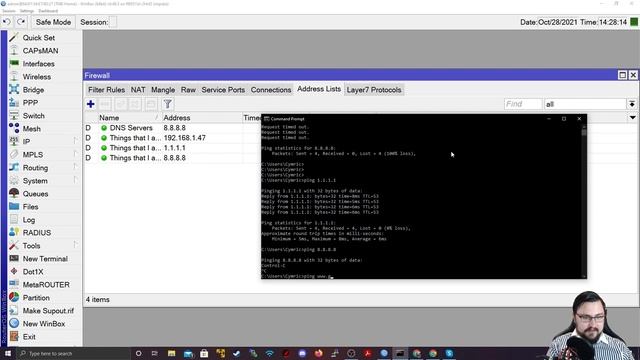Image resolution: width=640 pixels, height=360 pixels.
Task: Click the taskbar search box
Action: [x=73, y=353]
